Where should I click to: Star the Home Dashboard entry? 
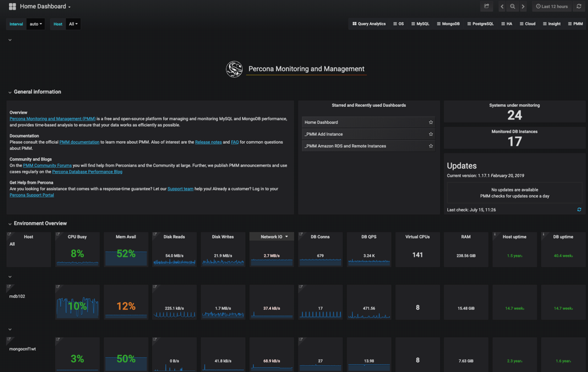click(x=430, y=122)
